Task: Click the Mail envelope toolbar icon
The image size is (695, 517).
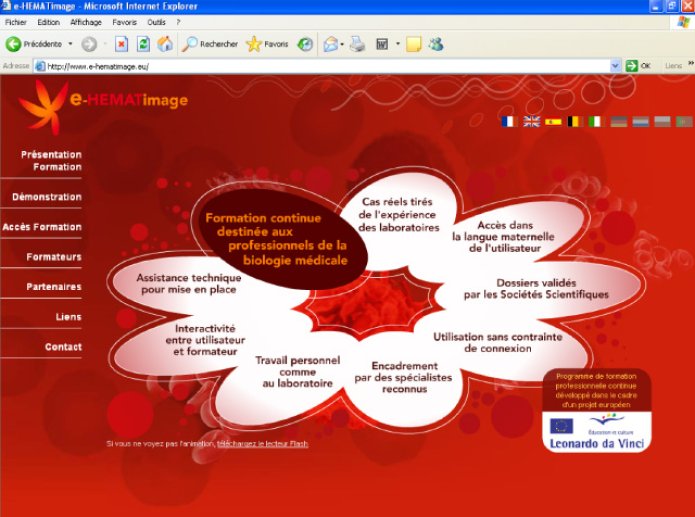Action: [x=331, y=44]
